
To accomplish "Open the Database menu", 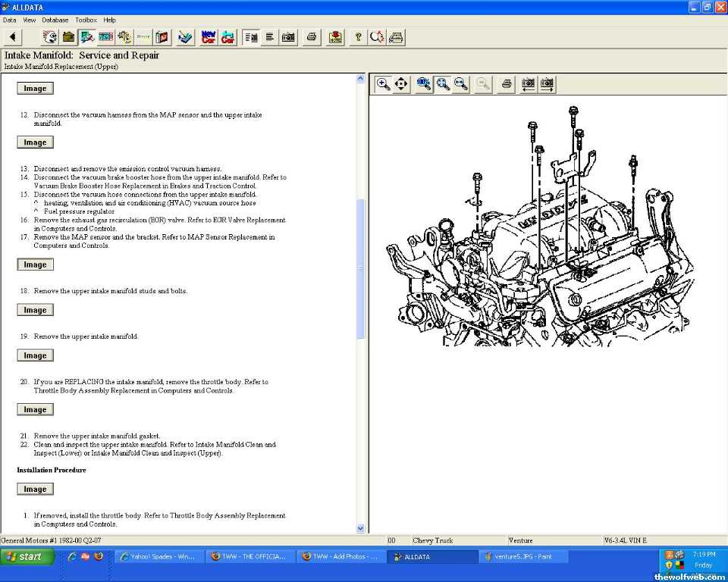I will tap(55, 20).
